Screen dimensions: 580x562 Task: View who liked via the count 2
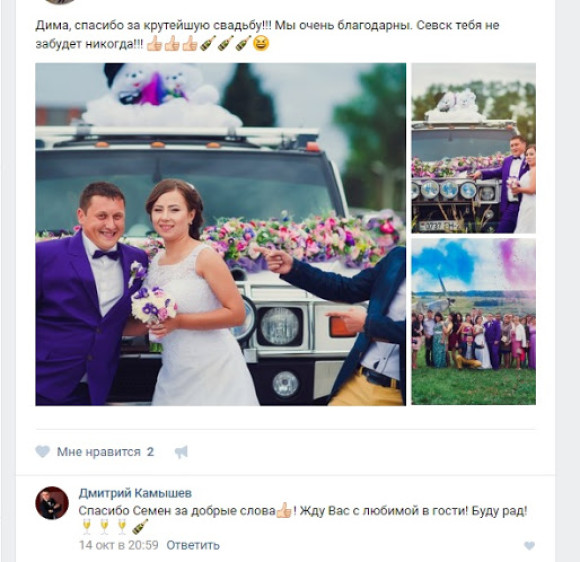click(150, 452)
